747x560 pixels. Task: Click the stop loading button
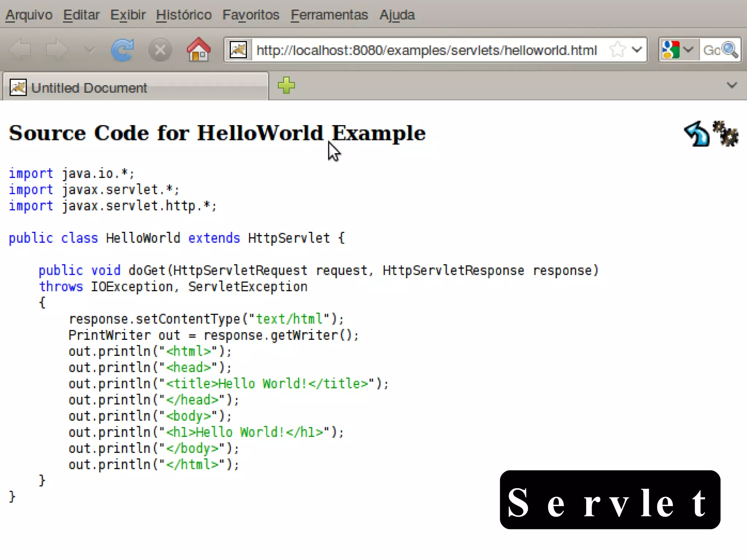[160, 50]
